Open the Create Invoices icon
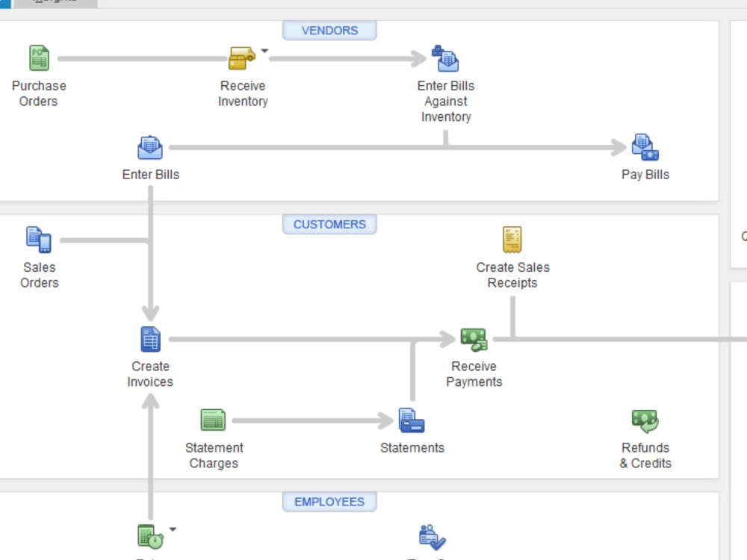 (x=151, y=339)
